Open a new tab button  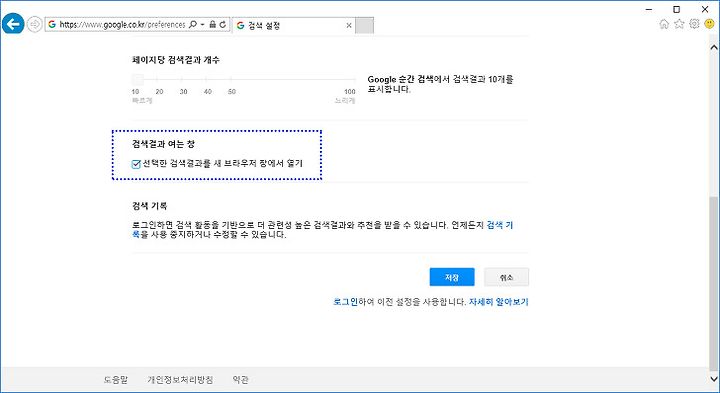click(365, 26)
